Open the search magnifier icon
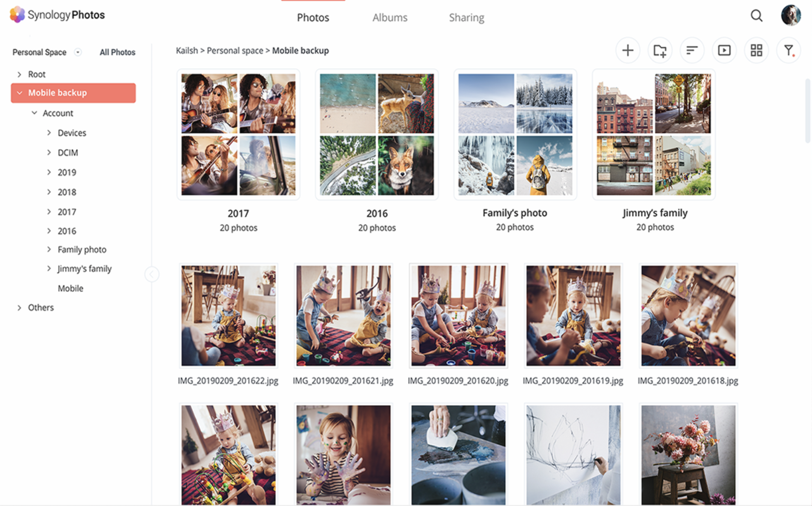The image size is (812, 506). coord(756,16)
